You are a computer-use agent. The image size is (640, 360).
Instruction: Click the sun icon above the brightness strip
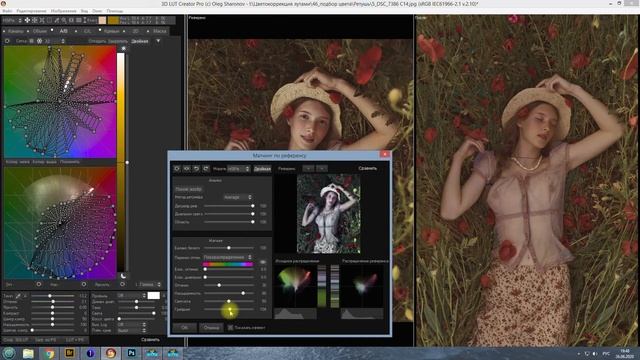[x=123, y=49]
